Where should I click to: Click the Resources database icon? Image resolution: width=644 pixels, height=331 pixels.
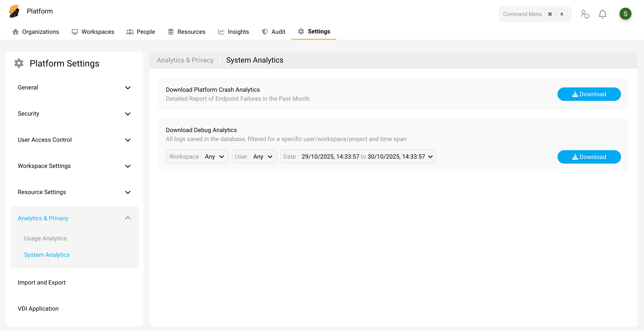[171, 32]
